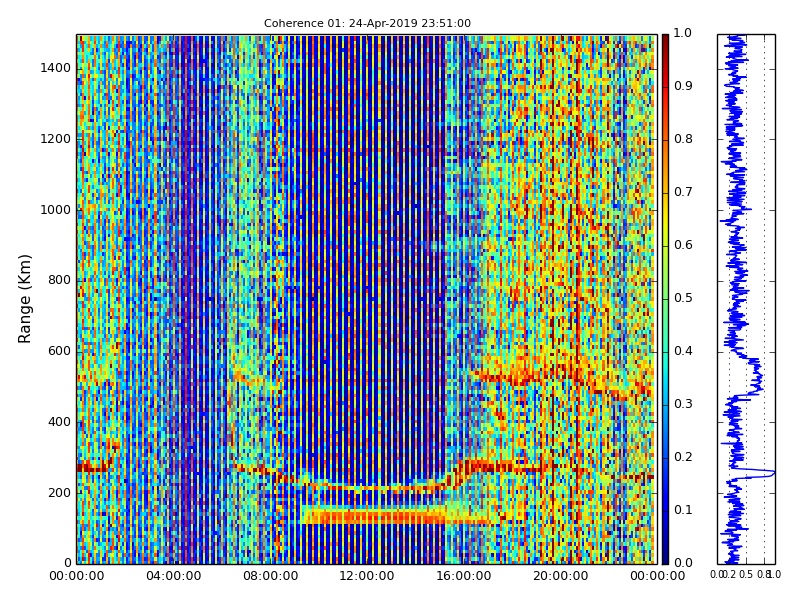Click colorbar label '0.4'
The width and height of the screenshot is (800, 600).
coord(683,351)
